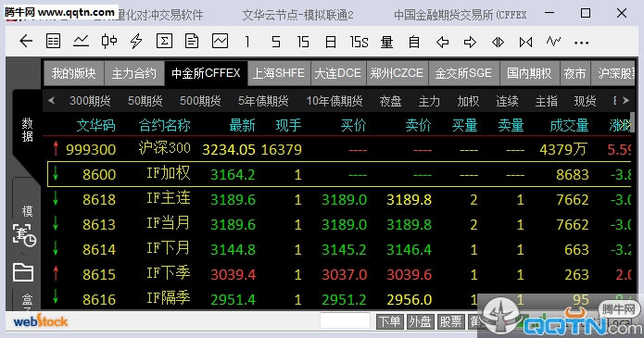Switch to the 郑州CZCE tab

point(398,73)
